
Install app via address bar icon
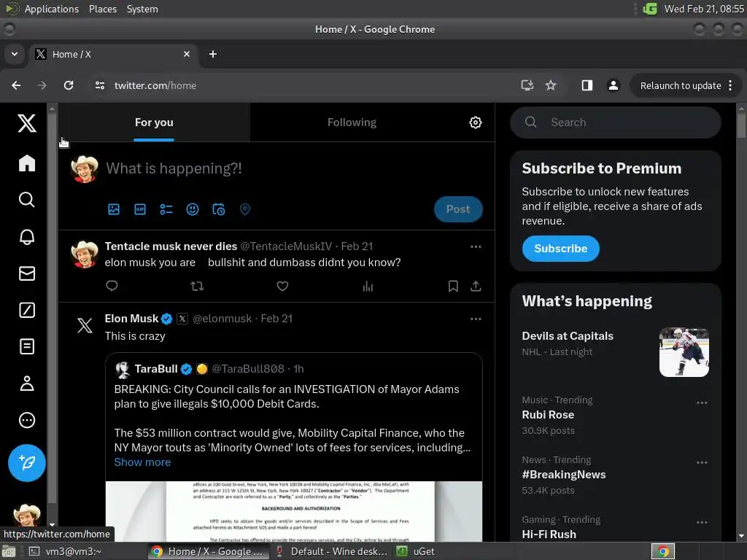[527, 85]
